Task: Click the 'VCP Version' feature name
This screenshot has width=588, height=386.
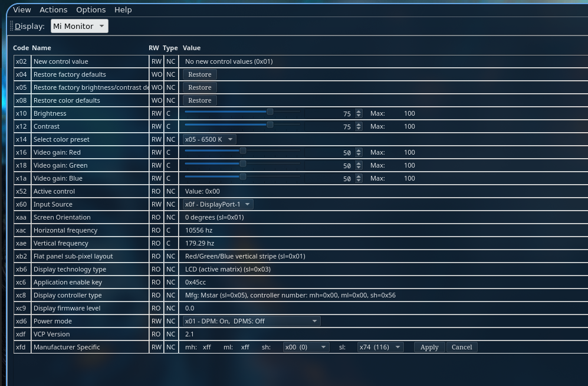Action: 51,334
